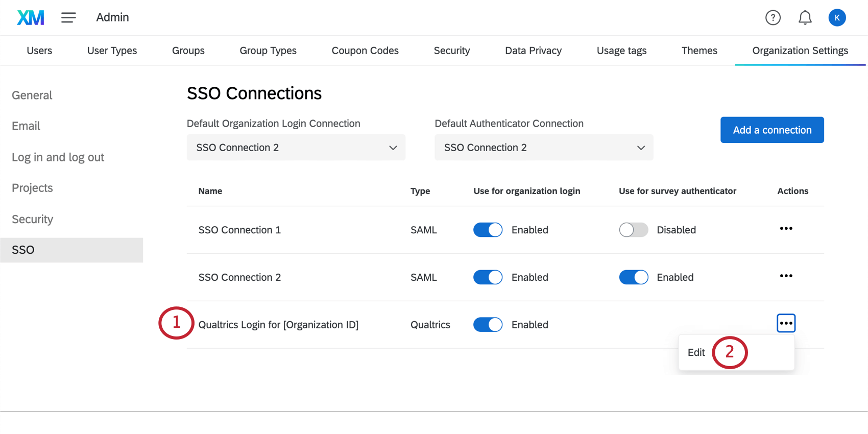
Task: Click the Name column header
Action: pos(210,191)
